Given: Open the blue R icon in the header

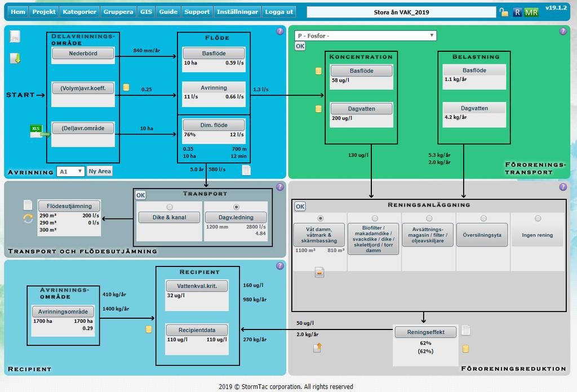Looking at the screenshot, I should (517, 12).
